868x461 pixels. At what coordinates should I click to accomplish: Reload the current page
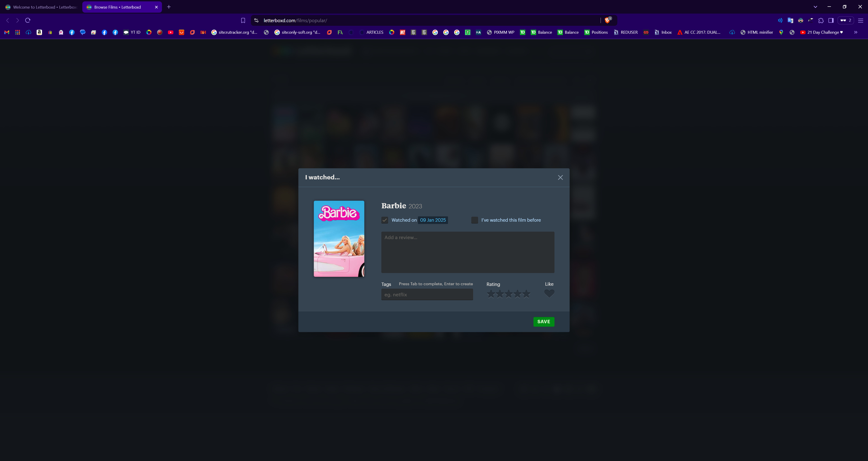[x=28, y=20]
